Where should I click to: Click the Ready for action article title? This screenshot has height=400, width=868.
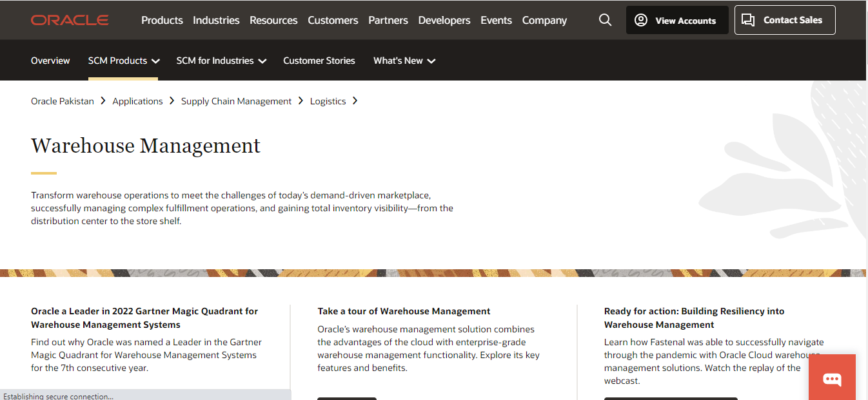tap(694, 318)
